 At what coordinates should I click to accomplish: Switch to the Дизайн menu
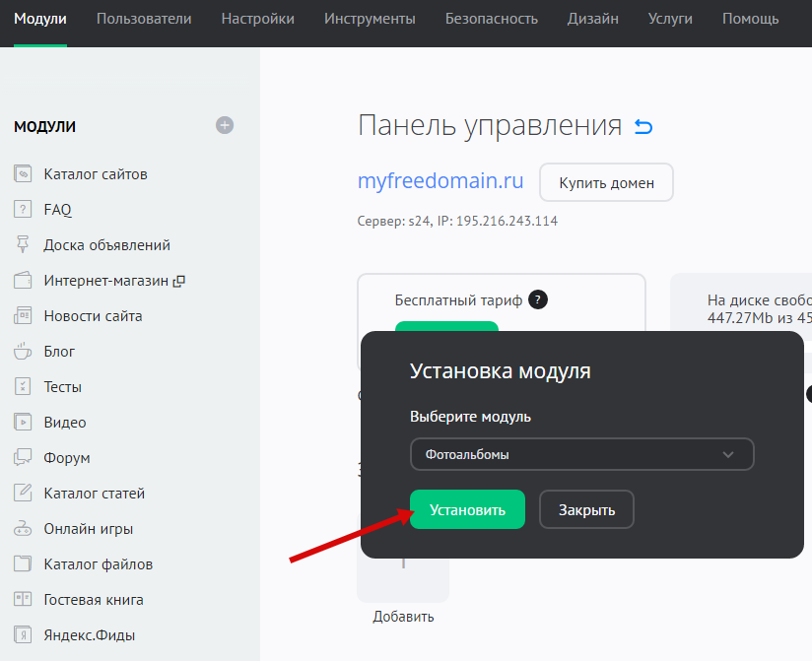point(593,19)
